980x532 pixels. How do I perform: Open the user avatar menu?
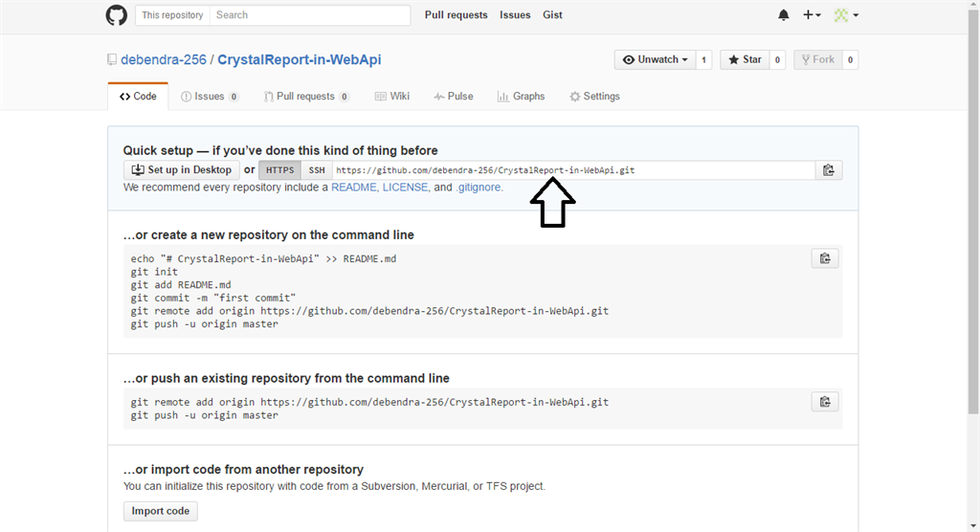pos(846,15)
